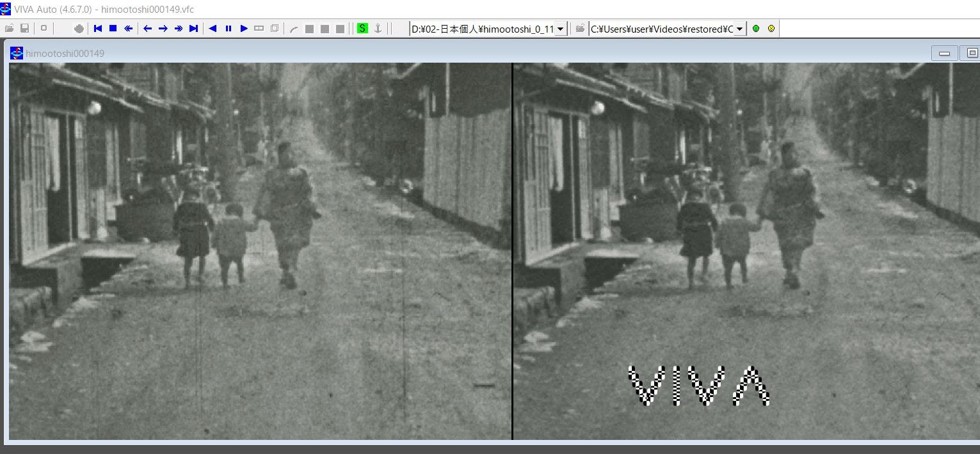This screenshot has width=980, height=454.
Task: Click the fast rewind double-left arrow
Action: [x=128, y=29]
